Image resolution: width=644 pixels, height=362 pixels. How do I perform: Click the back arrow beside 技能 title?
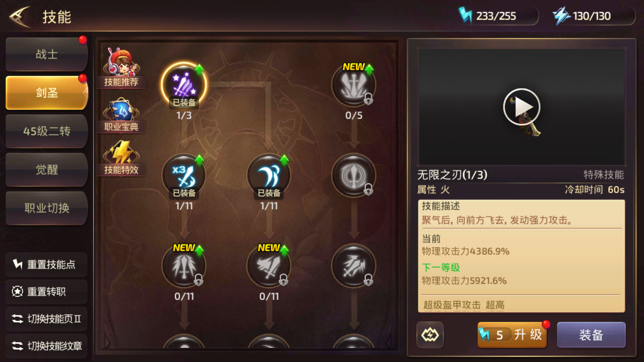[x=20, y=17]
